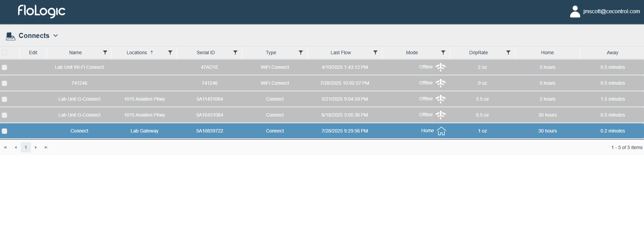This screenshot has height=245, width=644.
Task: Open the Mode column filter
Action: pos(443,53)
